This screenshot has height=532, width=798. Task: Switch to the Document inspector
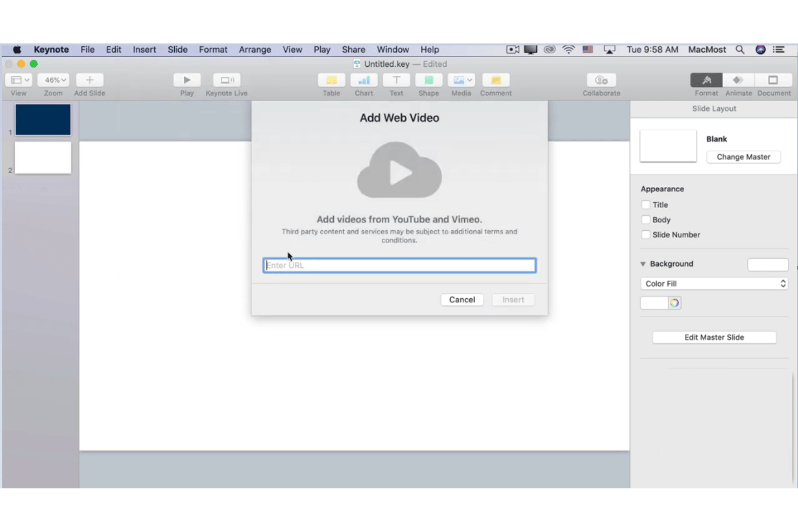pyautogui.click(x=773, y=80)
